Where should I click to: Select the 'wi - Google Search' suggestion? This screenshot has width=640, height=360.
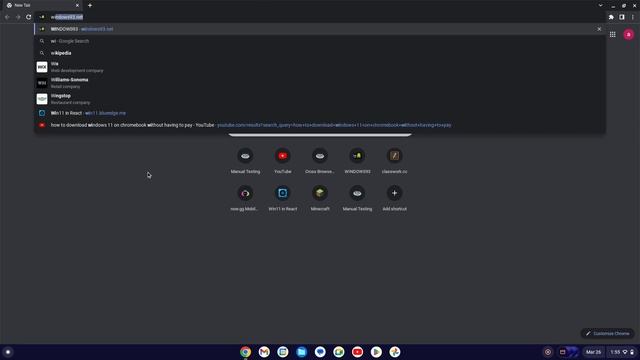(x=320, y=41)
